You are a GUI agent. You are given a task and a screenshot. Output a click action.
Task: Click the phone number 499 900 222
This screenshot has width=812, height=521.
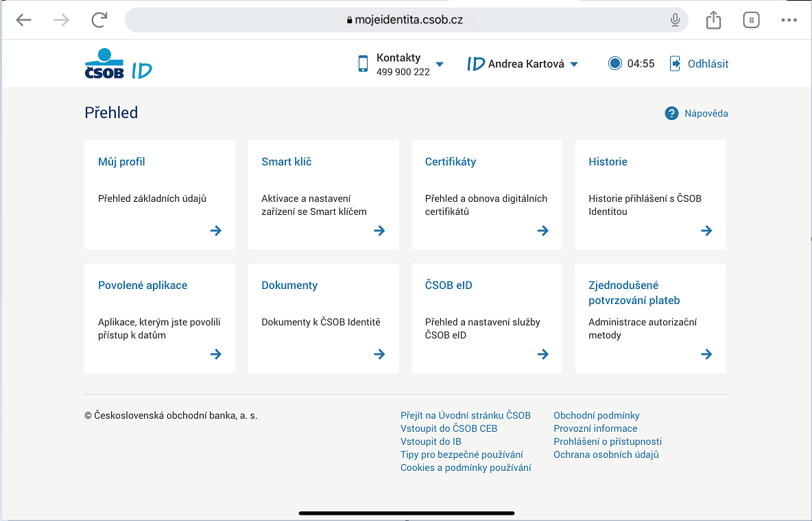point(403,72)
